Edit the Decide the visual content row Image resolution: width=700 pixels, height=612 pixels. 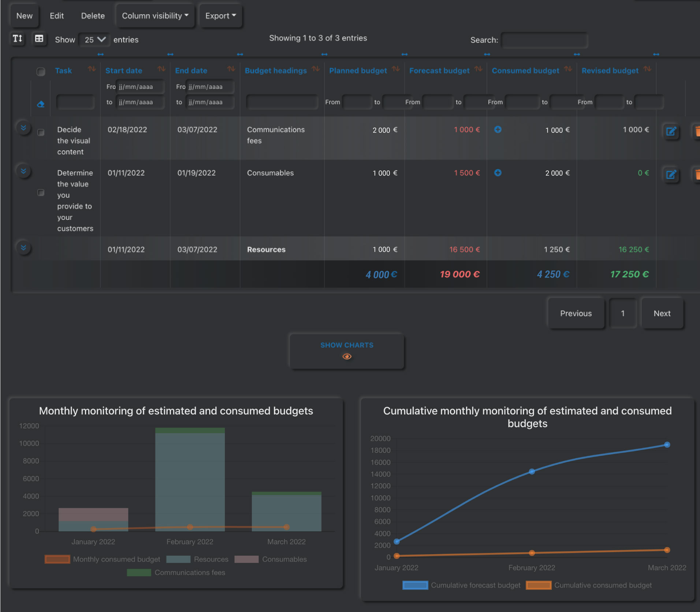click(671, 132)
